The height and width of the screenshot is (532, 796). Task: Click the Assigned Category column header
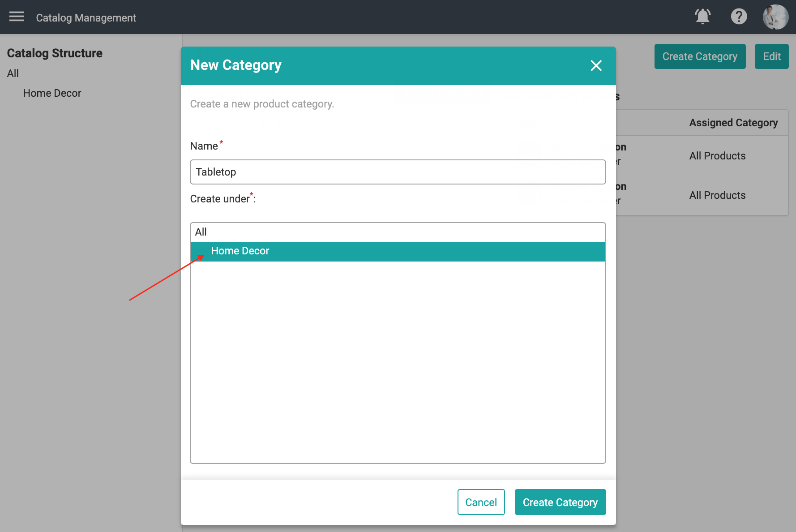(x=733, y=123)
